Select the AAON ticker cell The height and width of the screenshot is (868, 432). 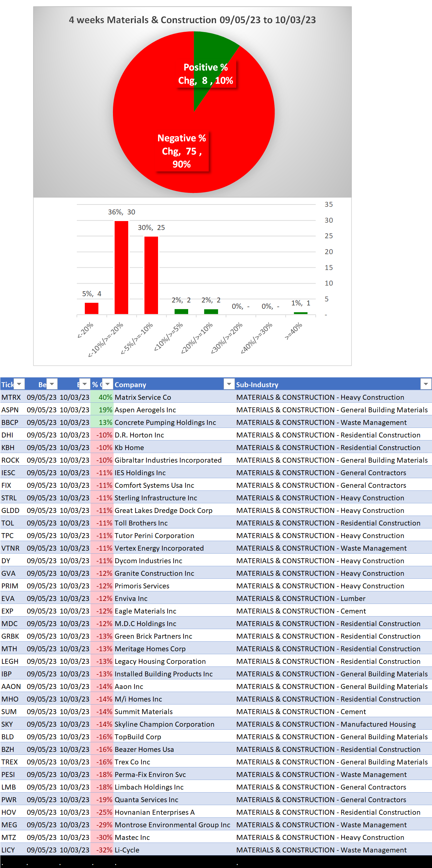13,686
